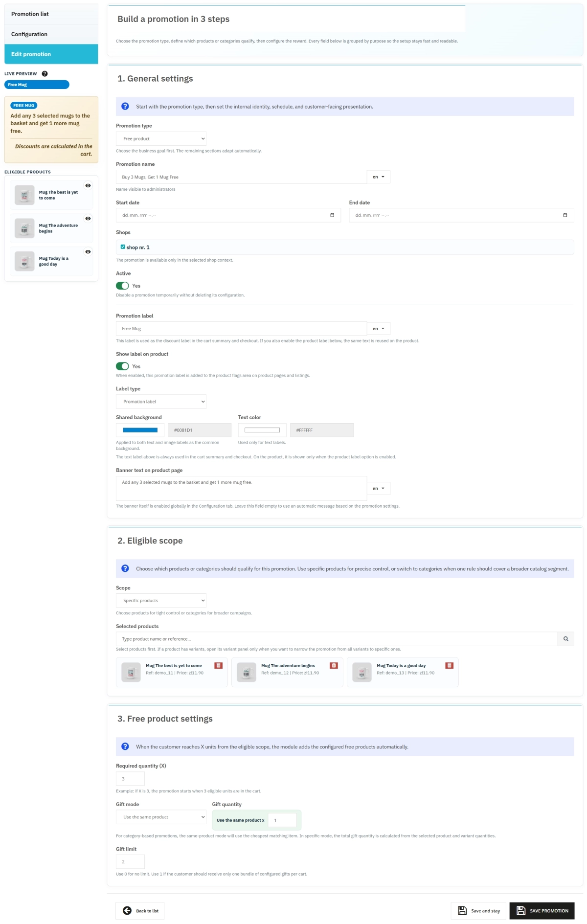Click the Live Preview help question icon
Screen dimensions: 587x924
coord(45,74)
